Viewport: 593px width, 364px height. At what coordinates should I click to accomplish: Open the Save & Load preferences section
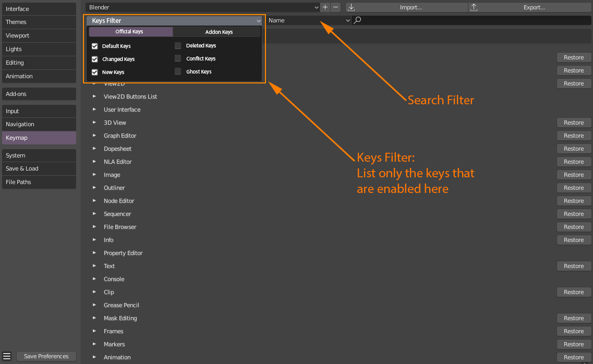click(x=39, y=168)
